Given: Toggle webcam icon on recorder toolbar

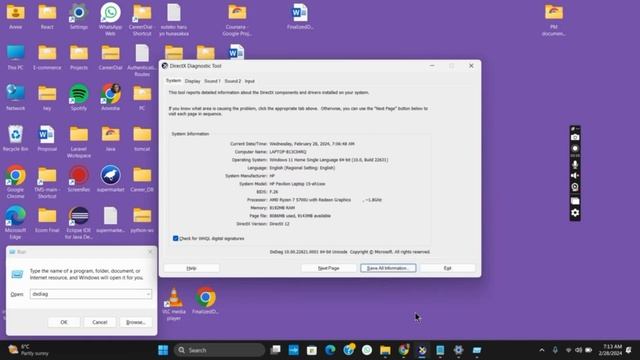Looking at the screenshot, I should click(x=575, y=187).
